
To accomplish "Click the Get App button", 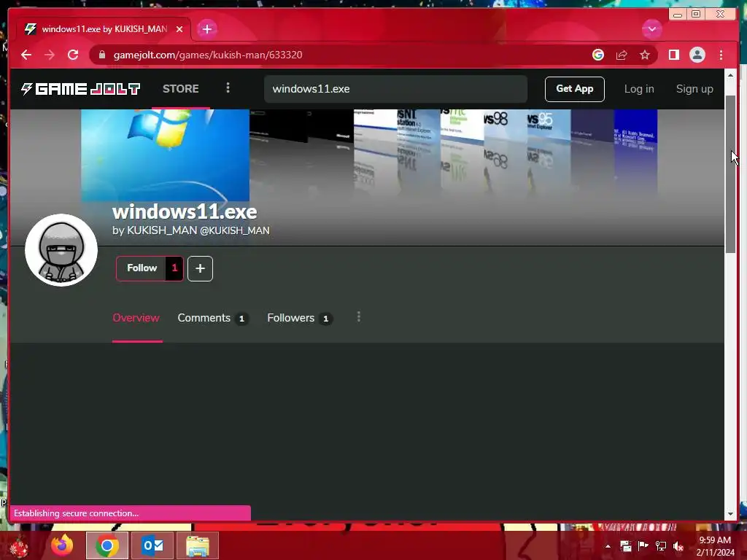I will 575,89.
